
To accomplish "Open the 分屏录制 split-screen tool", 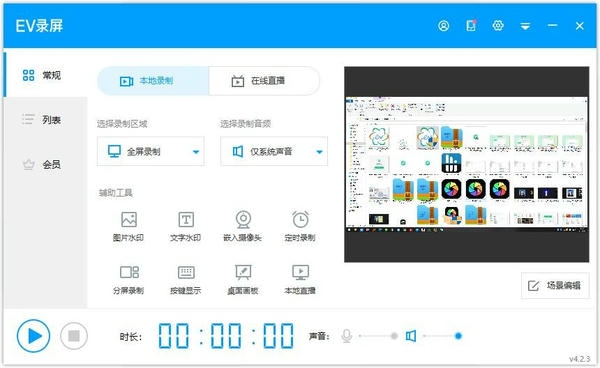I will pyautogui.click(x=128, y=280).
